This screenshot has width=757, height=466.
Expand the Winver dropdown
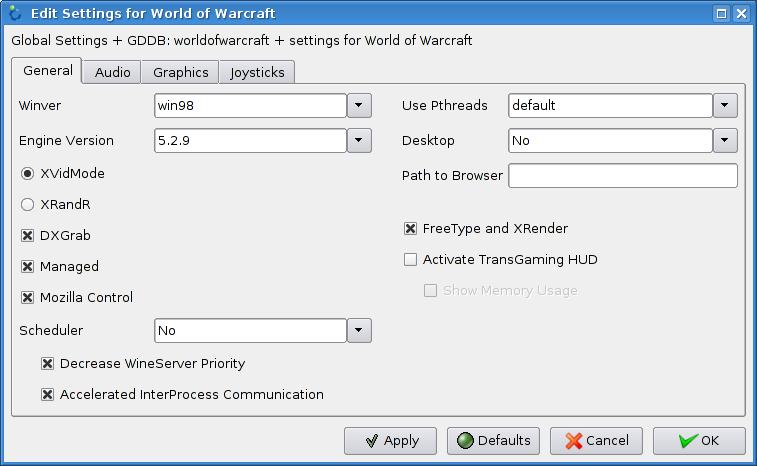(x=359, y=105)
